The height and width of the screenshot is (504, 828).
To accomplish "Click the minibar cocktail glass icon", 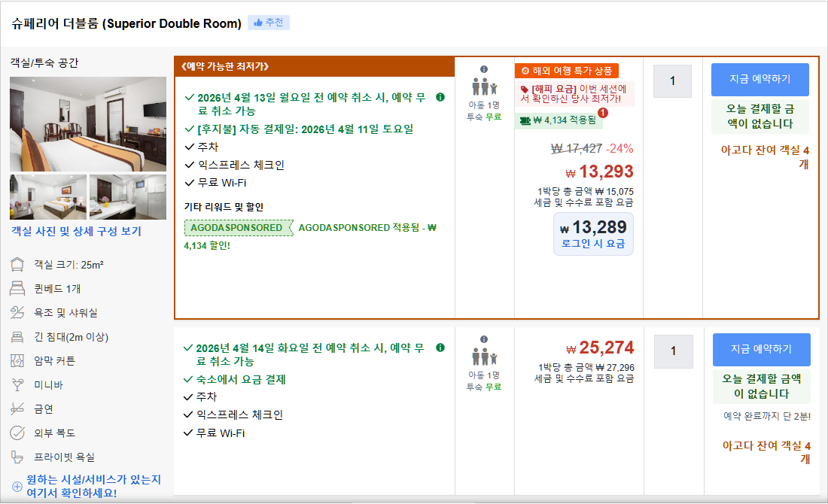I will click(x=17, y=384).
